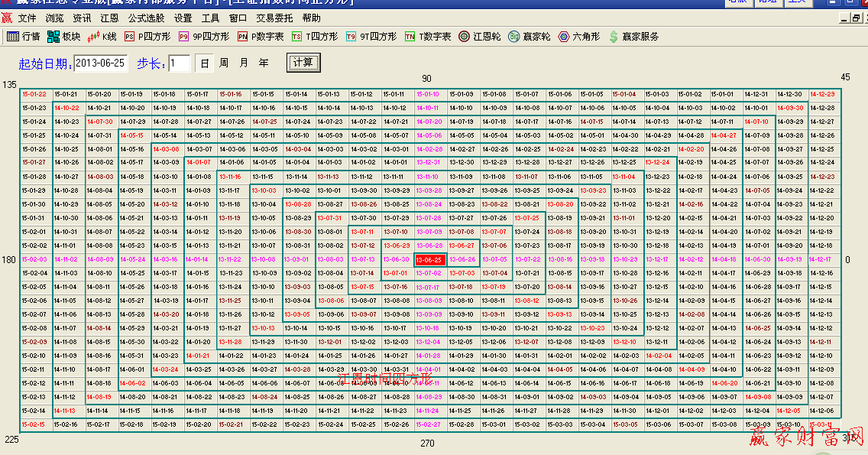Select the 周 (week) period option
The width and height of the screenshot is (868, 455).
point(224,63)
